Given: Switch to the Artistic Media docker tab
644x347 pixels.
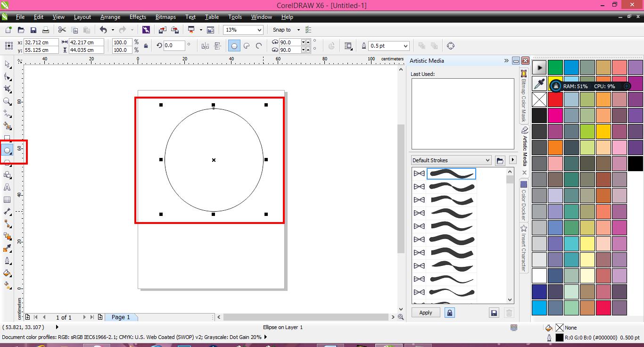Looking at the screenshot, I should click(x=524, y=146).
